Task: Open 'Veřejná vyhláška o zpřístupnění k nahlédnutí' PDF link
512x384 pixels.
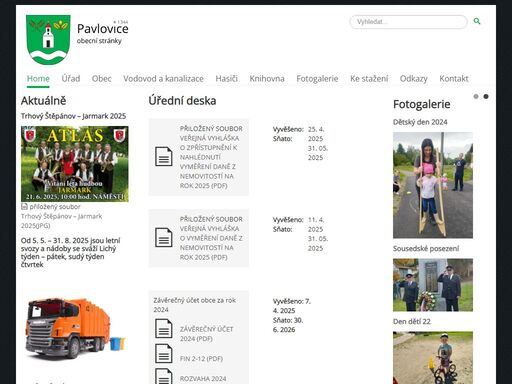Action: (211, 157)
